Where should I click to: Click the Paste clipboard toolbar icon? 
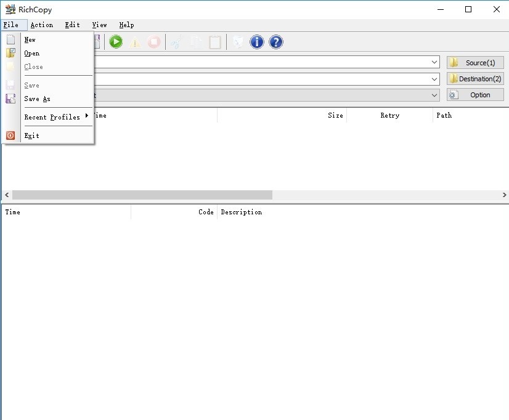point(215,42)
